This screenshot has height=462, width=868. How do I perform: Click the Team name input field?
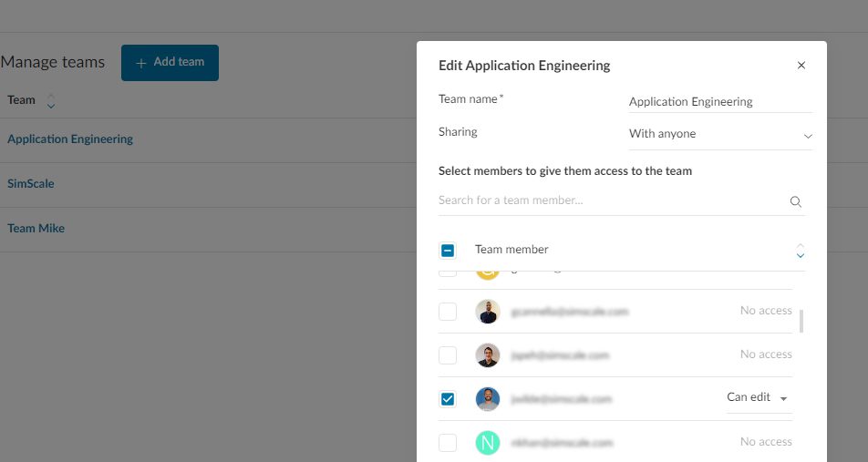click(x=720, y=102)
